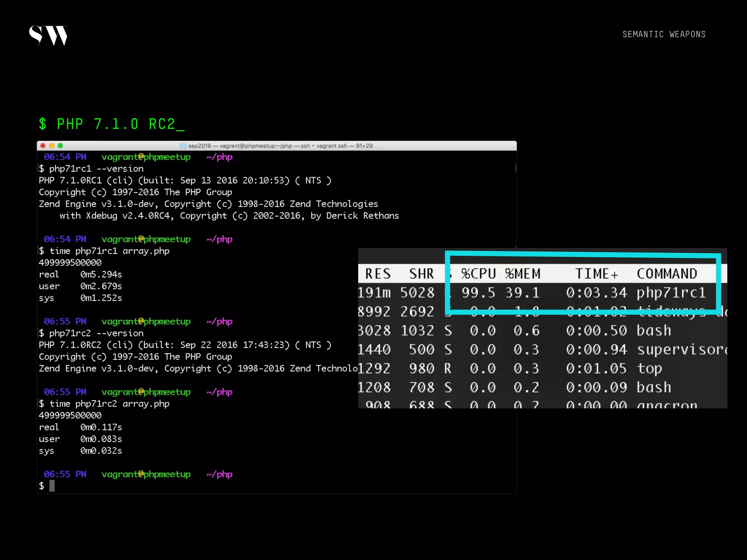Click the line 'PHP 7.1.0RC2 (cli)'

point(86,345)
